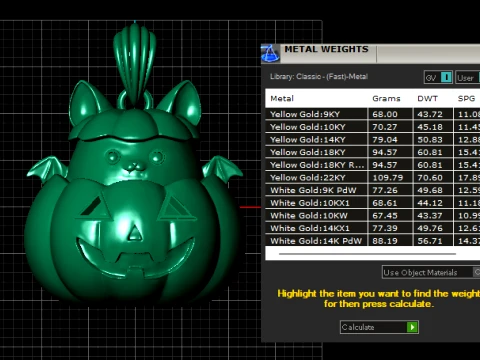The image size is (480, 360).
Task: Click the horizontal scrollbar under the metals table
Action: (x=367, y=254)
